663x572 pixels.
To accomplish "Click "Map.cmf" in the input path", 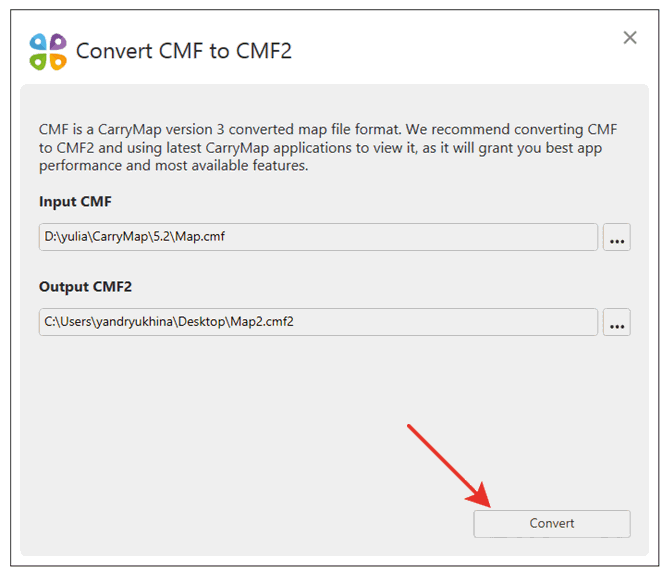I will [218, 238].
